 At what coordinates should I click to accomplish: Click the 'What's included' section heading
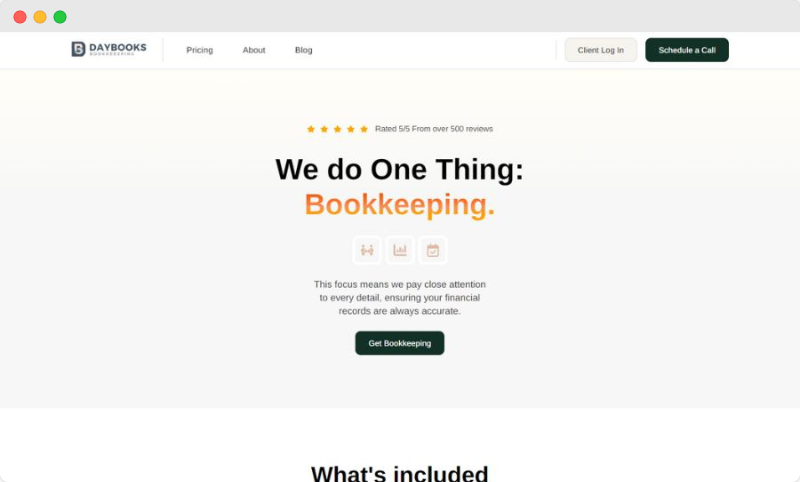(x=399, y=473)
